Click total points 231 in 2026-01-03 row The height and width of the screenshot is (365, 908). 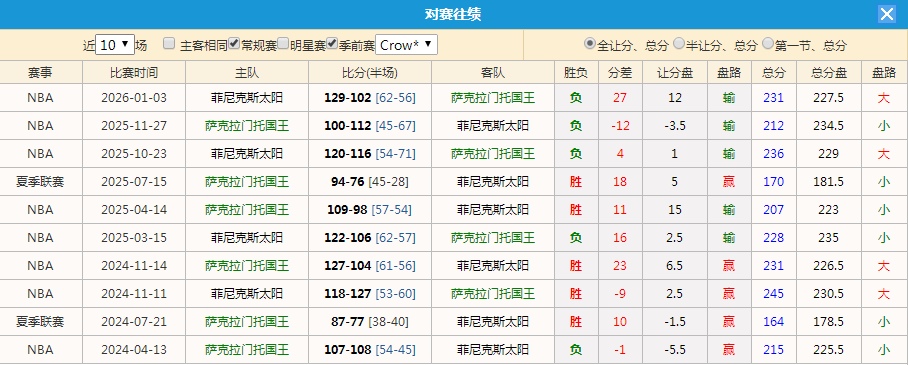pos(774,98)
